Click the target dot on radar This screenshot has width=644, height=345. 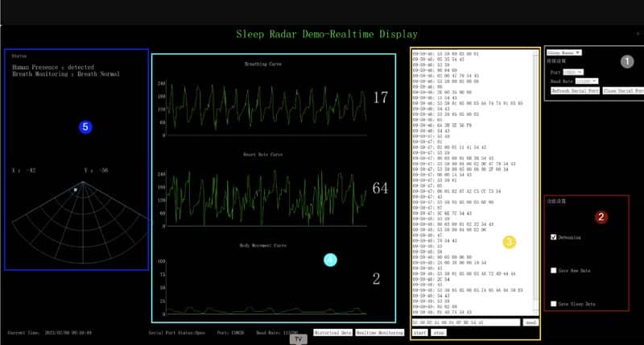pos(76,189)
